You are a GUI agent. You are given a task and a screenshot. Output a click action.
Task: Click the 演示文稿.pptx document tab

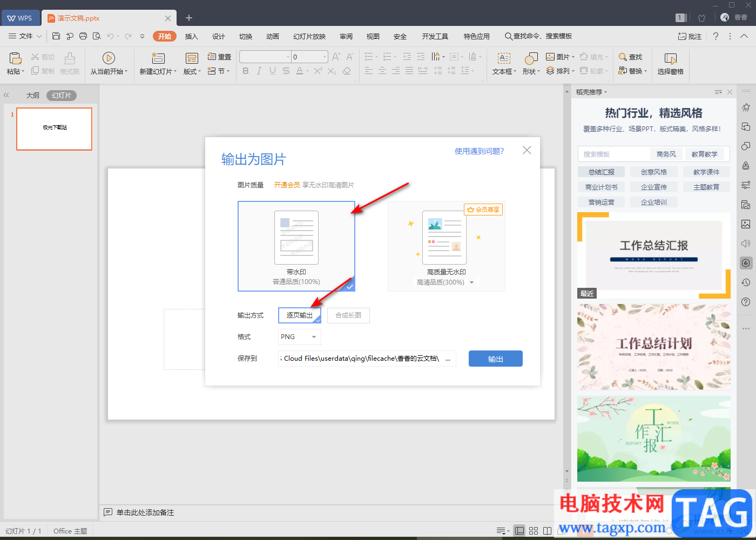click(x=108, y=18)
